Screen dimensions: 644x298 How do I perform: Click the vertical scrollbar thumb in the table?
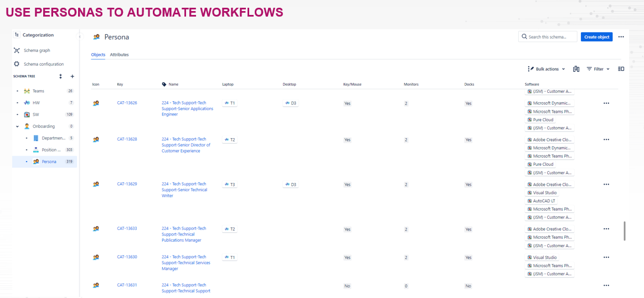pyautogui.click(x=625, y=231)
